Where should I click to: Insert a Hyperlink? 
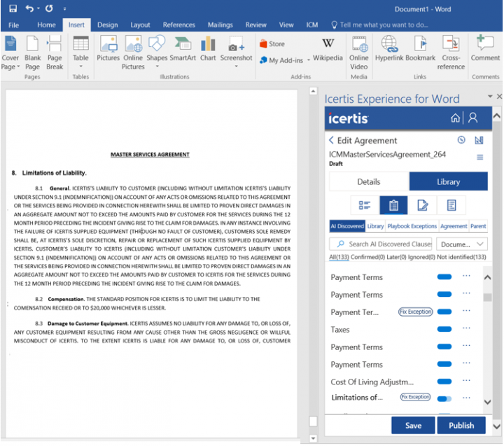click(x=389, y=49)
